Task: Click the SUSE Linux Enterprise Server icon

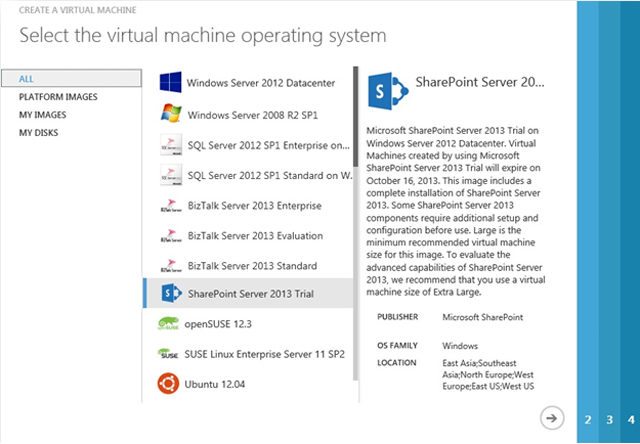Action: (168, 353)
